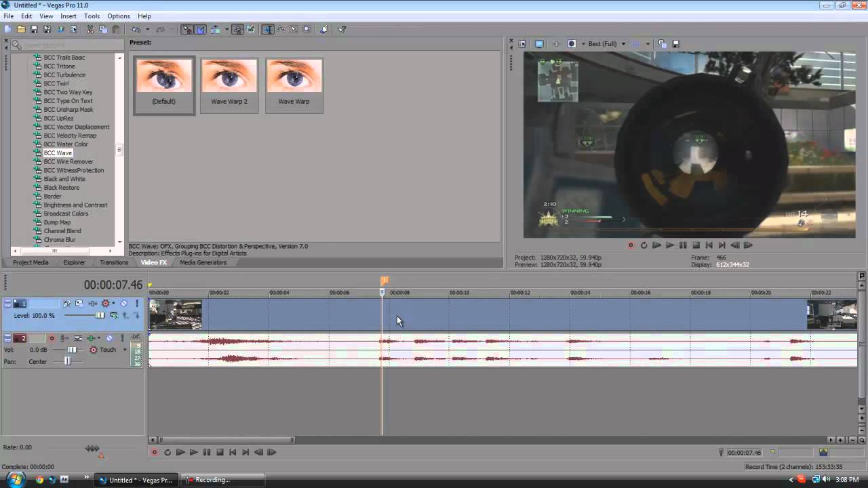Open the preview overlays dropdown arrow

(648, 44)
